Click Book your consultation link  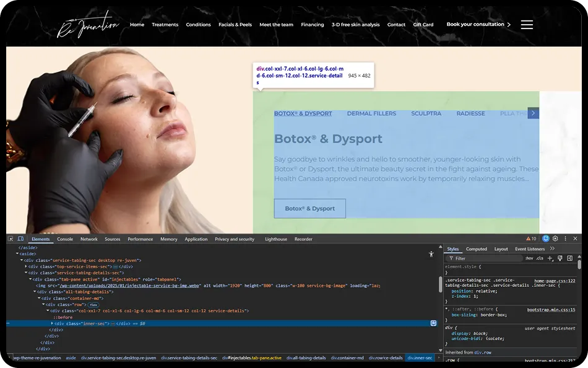pos(478,24)
